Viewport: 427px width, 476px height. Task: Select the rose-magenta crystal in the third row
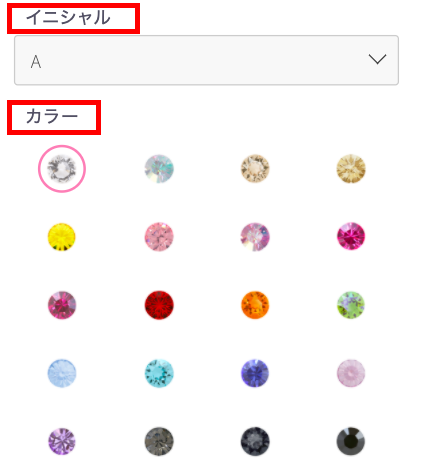62,305
